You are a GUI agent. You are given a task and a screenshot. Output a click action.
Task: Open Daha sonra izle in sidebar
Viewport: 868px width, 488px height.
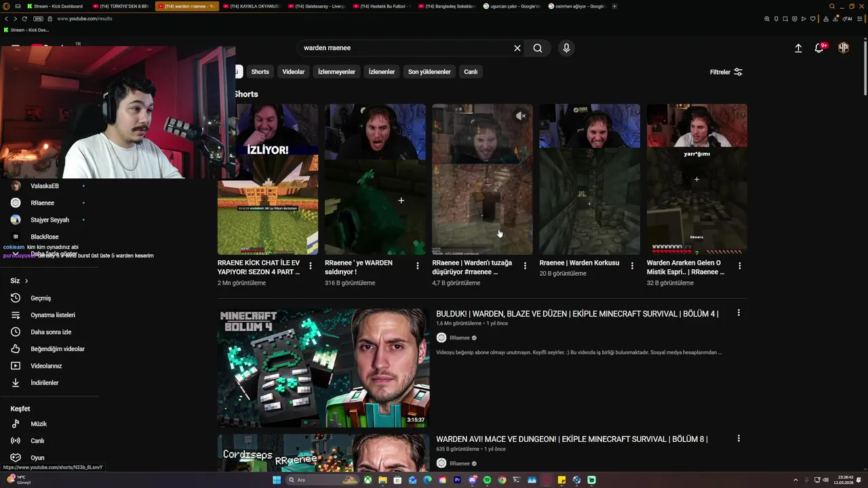pos(51,332)
